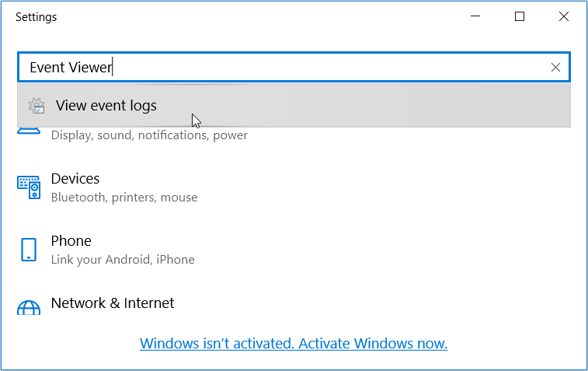The width and height of the screenshot is (588, 371).
Task: Open the Phone settings category
Action: pyautogui.click(x=71, y=241)
